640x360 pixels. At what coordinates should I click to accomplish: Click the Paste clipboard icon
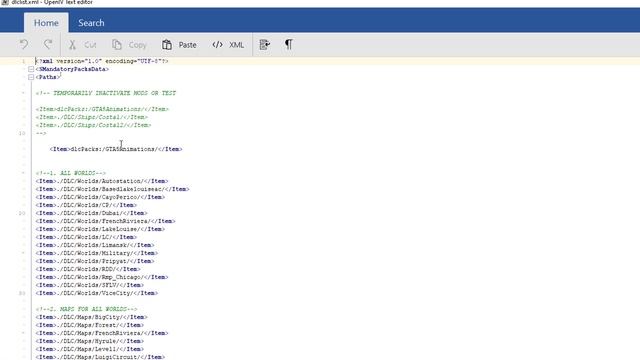click(167, 44)
